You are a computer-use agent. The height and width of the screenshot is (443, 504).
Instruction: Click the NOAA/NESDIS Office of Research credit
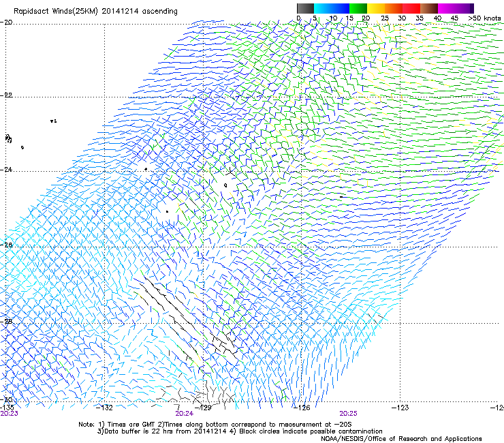pyautogui.click(x=401, y=439)
